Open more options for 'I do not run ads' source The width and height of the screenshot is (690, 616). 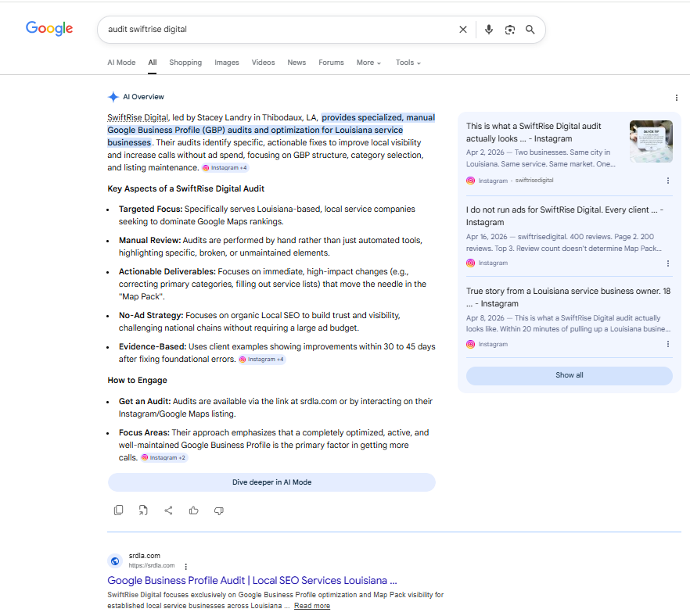coord(668,263)
